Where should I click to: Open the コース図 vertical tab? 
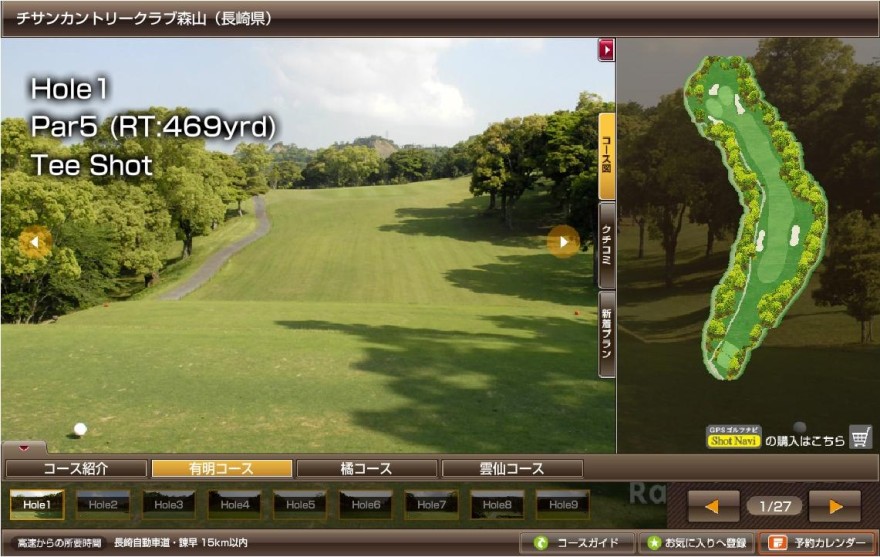tap(606, 156)
